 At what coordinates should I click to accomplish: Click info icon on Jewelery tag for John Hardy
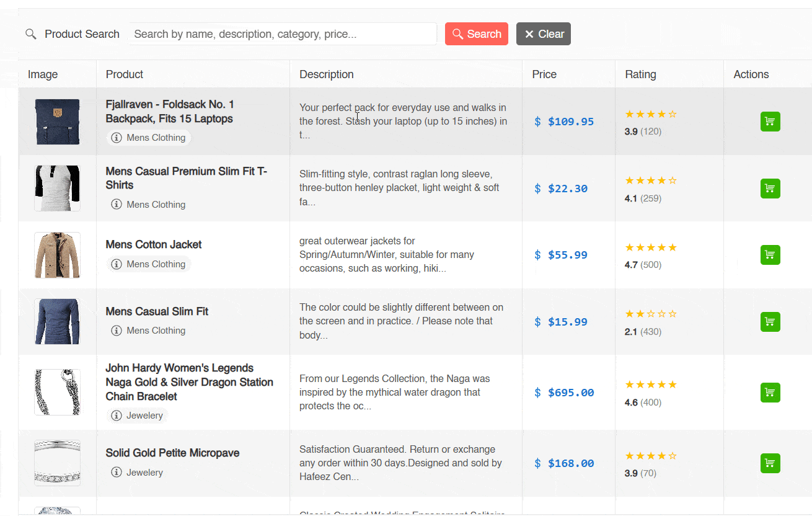click(117, 416)
